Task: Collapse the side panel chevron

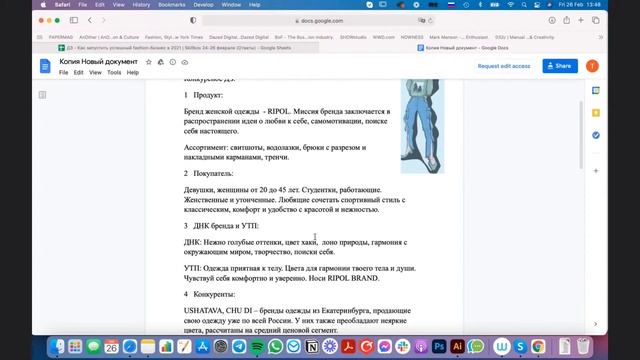Action: [x=596, y=324]
